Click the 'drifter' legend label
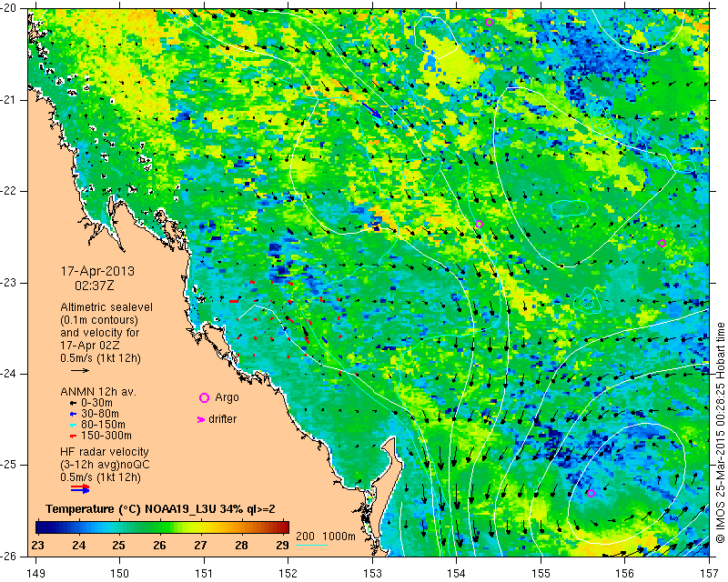Screen dimensions: 728x582 pos(222,419)
